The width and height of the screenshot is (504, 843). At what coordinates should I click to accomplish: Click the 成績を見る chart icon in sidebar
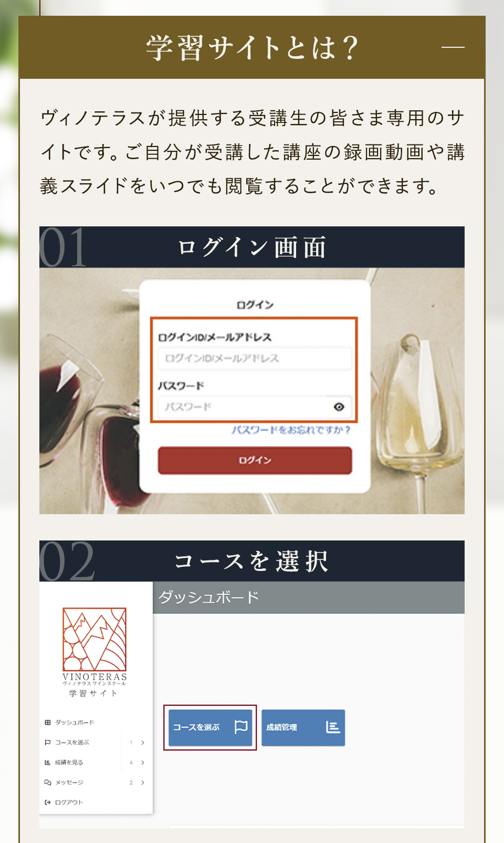48,762
